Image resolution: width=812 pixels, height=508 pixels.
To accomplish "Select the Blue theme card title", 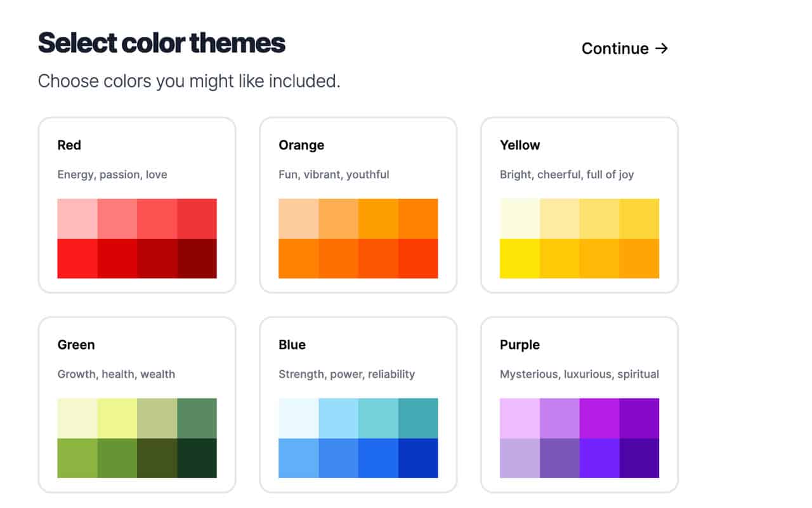I will [292, 345].
